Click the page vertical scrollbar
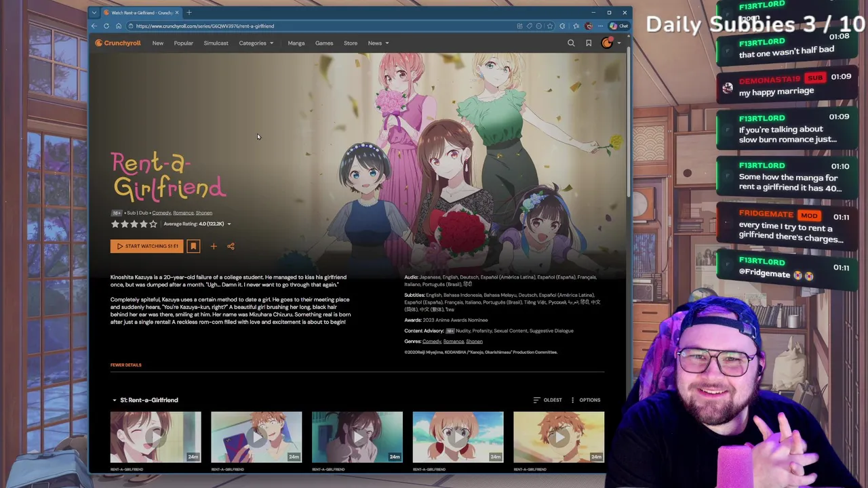The width and height of the screenshot is (868, 488). tap(629, 122)
